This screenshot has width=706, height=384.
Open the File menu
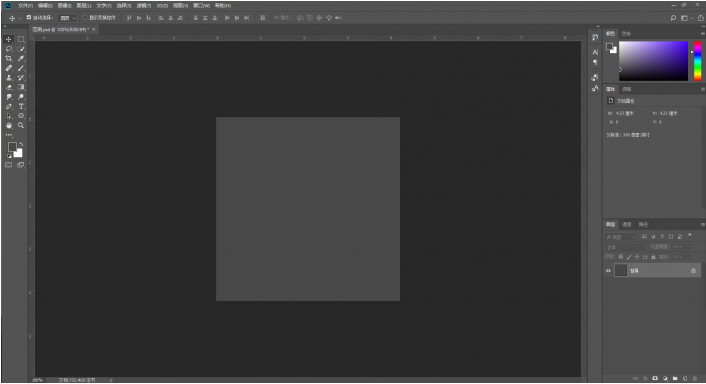click(x=25, y=5)
